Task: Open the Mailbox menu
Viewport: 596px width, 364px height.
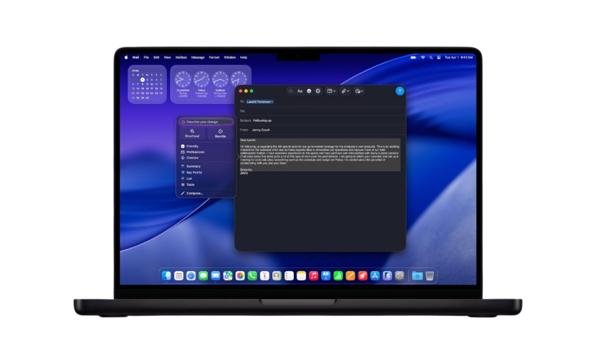Action: click(x=181, y=58)
